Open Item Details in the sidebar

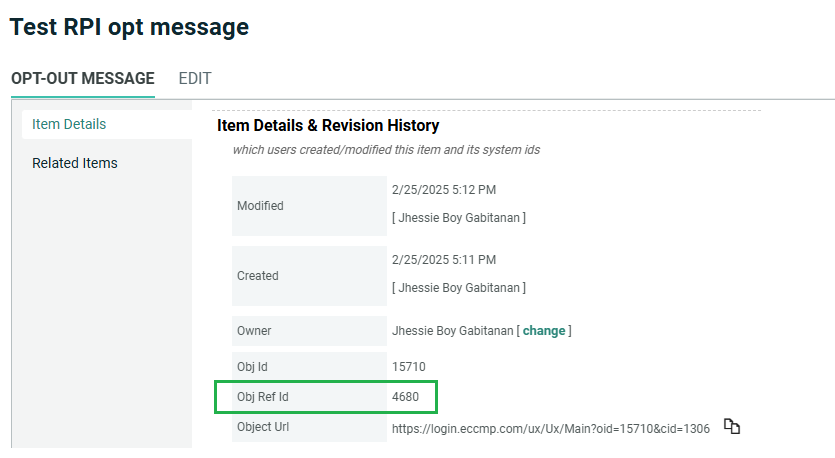point(69,124)
